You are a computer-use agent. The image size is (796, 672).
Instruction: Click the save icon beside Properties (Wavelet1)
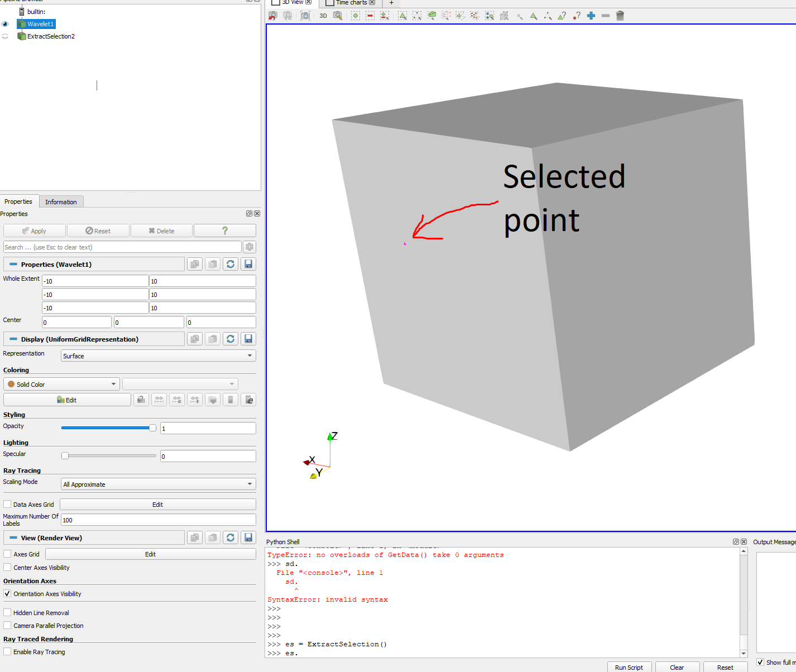click(x=248, y=264)
